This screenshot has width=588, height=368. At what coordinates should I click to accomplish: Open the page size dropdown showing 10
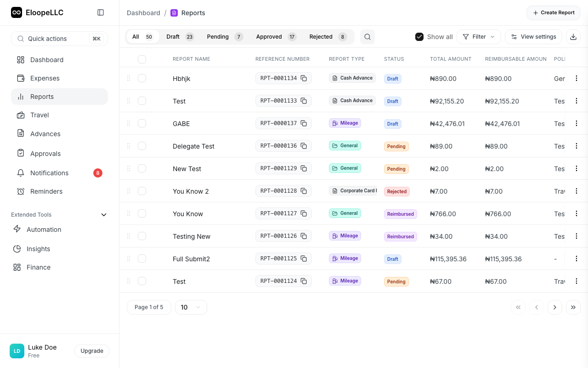tap(191, 307)
